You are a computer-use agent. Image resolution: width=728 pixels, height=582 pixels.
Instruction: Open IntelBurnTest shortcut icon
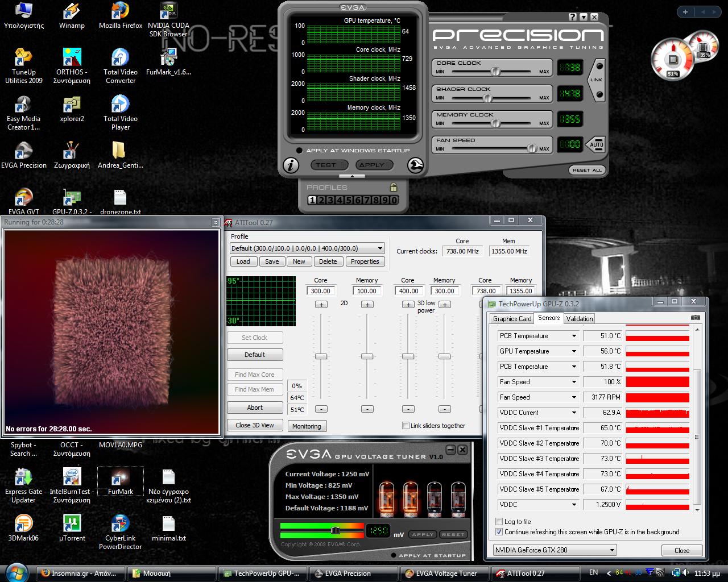point(72,486)
